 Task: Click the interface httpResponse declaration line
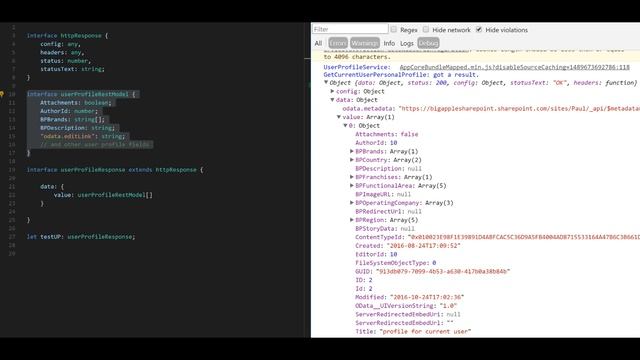67,36
